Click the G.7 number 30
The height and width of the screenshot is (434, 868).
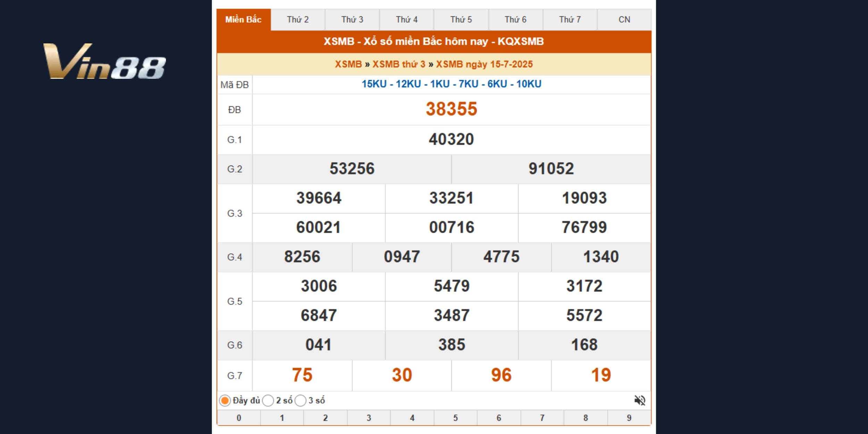tap(402, 375)
